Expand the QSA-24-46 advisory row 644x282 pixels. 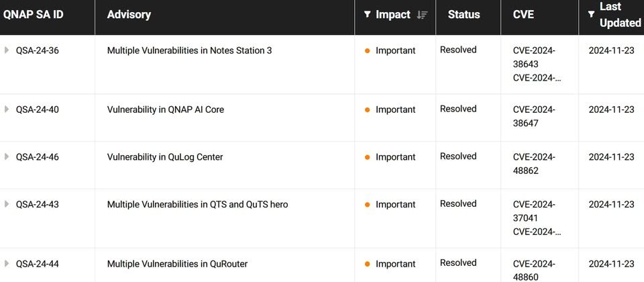click(x=7, y=157)
